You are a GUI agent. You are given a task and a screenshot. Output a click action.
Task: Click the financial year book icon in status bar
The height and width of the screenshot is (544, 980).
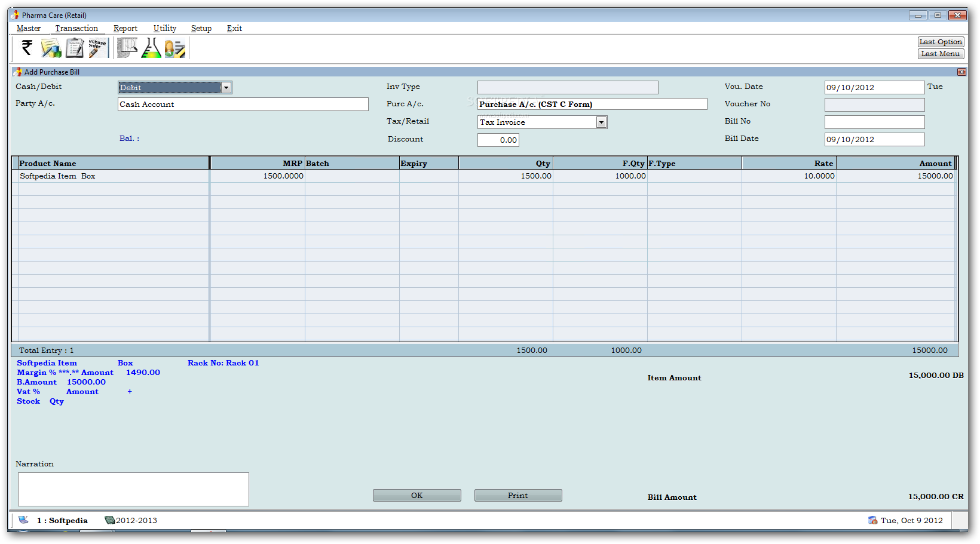tap(109, 520)
